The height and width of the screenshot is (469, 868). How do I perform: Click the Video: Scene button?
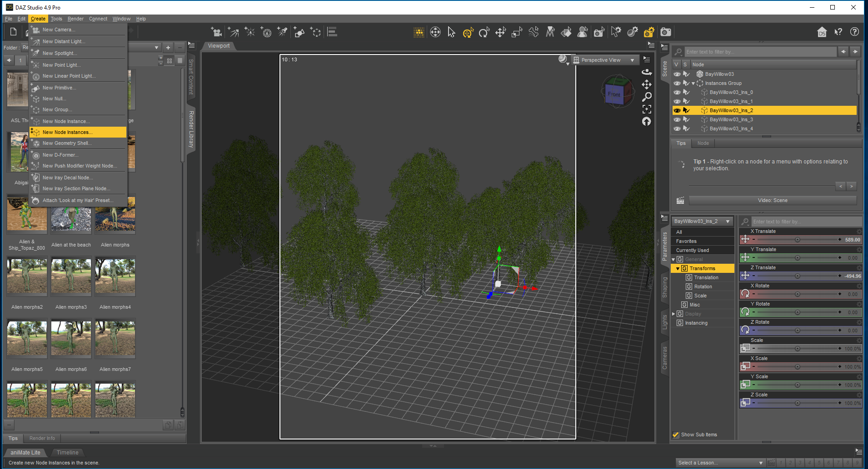pos(773,200)
